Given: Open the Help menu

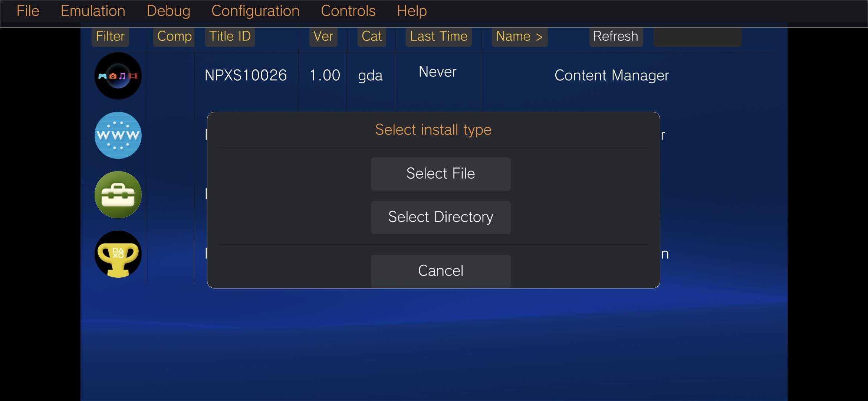Looking at the screenshot, I should [x=412, y=11].
